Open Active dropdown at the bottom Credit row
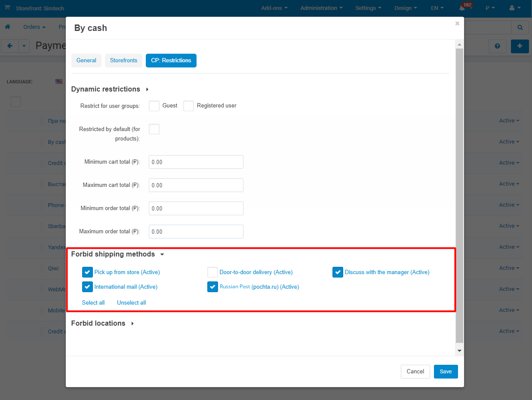Viewport: 532px width, 400px height. click(x=509, y=331)
